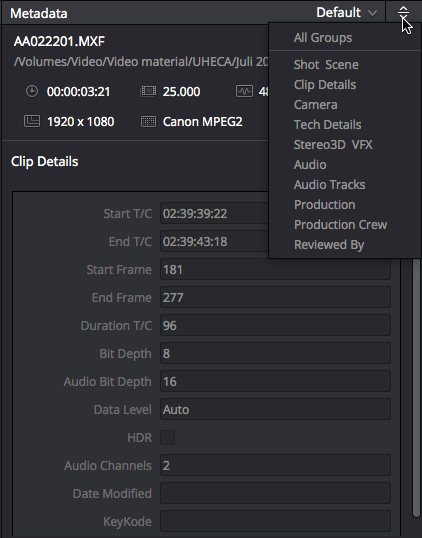Click the codec icon beside Canon MPEG2
422x538 pixels.
(148, 121)
